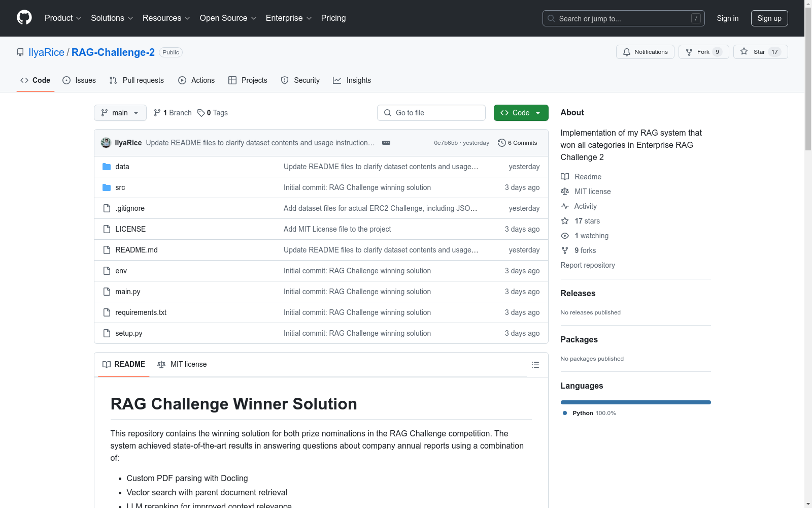Screen dimensions: 812x508
Task: Open the IlyaRice owner profile link
Action: [47, 52]
